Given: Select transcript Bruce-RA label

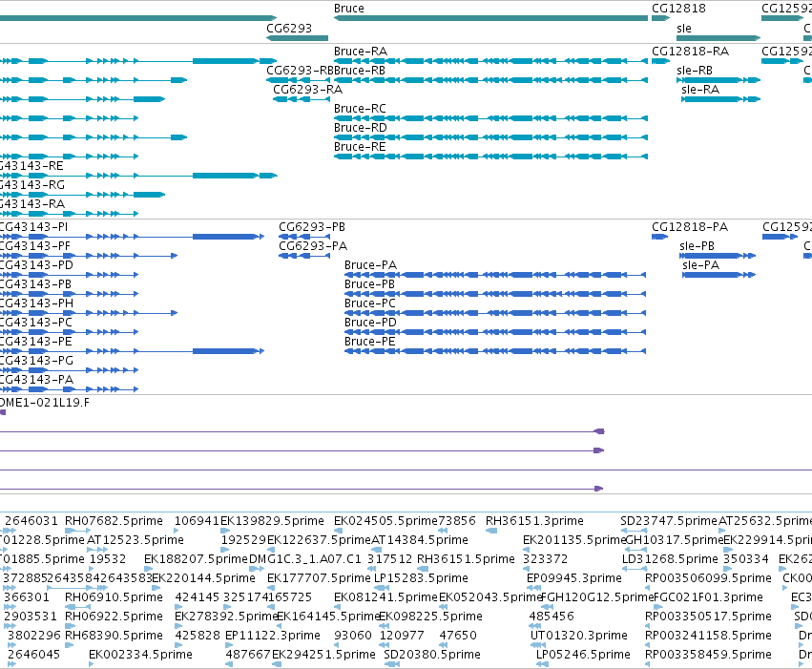Looking at the screenshot, I should pos(361,52).
